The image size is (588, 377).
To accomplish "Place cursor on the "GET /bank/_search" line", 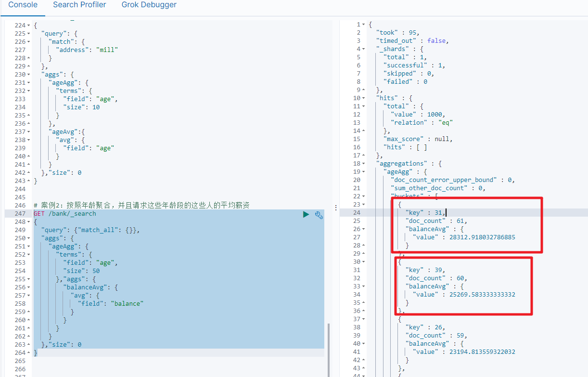I will (65, 213).
